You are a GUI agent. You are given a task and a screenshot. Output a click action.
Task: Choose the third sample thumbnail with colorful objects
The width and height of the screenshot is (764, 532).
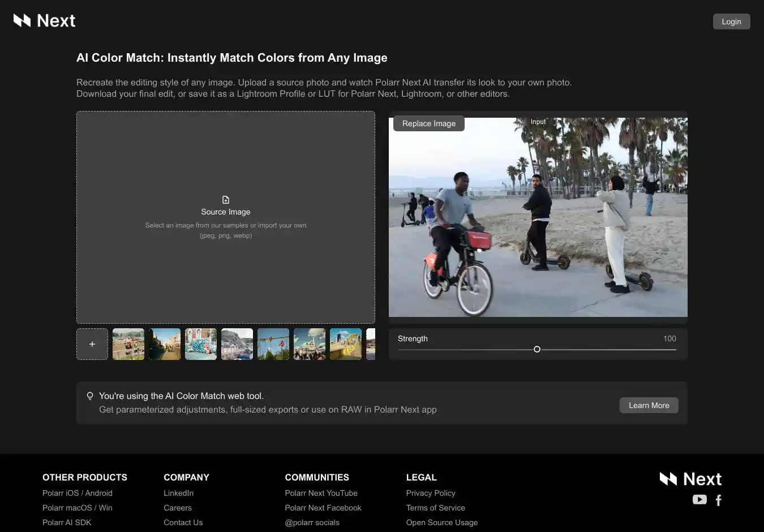click(201, 344)
